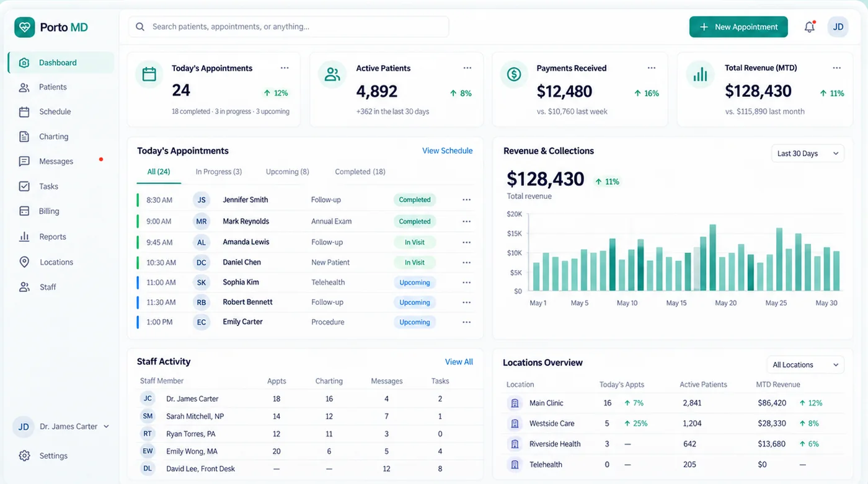
Task: Expand the Last 30 Days dropdown
Action: pos(807,154)
